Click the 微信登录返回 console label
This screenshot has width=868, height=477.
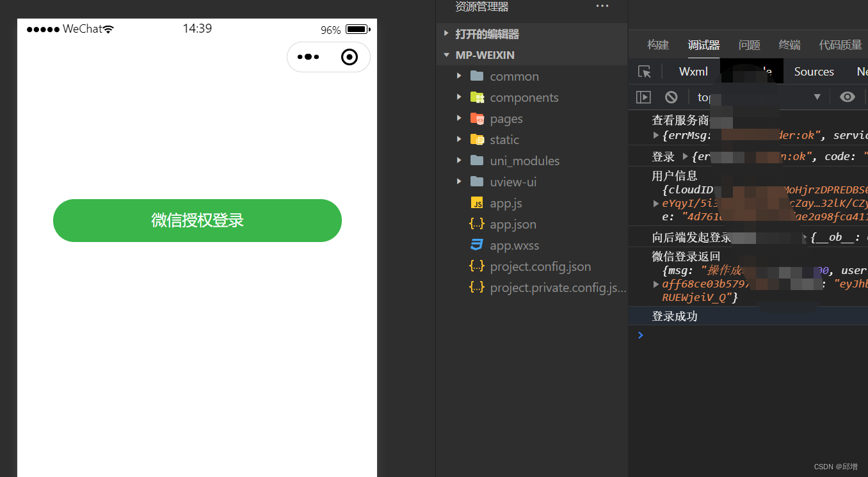tap(686, 257)
